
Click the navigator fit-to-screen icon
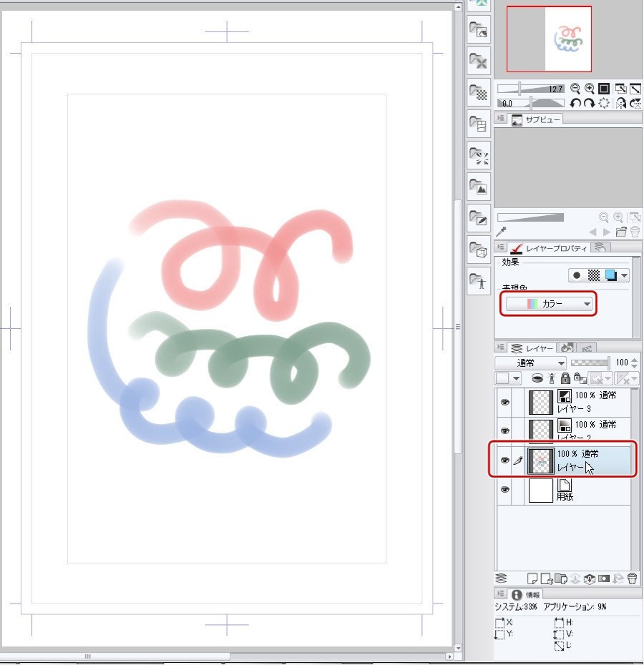(x=620, y=88)
